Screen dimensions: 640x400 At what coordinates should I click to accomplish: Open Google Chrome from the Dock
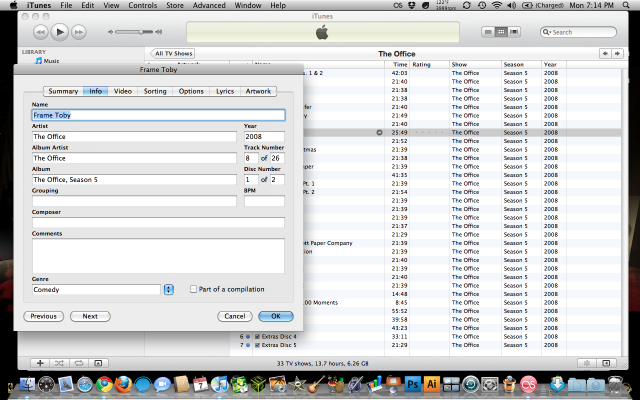point(104,384)
